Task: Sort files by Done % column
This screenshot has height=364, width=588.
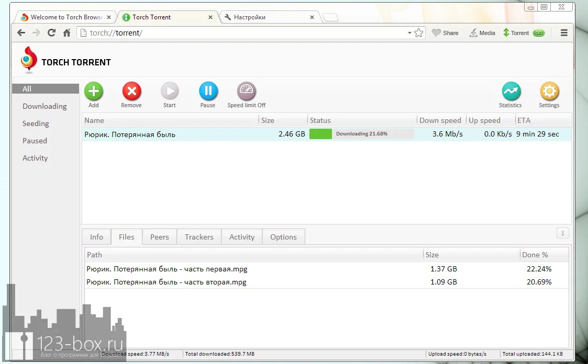Action: 544,255
